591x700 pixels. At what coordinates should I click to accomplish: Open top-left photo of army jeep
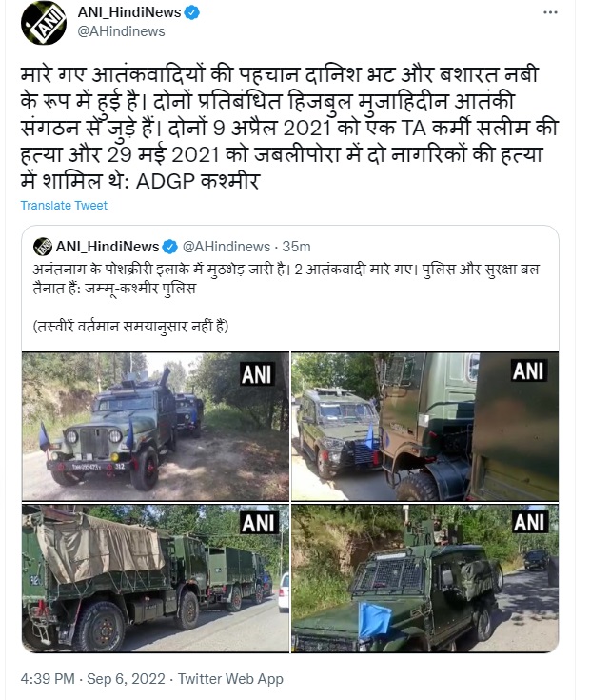(156, 427)
